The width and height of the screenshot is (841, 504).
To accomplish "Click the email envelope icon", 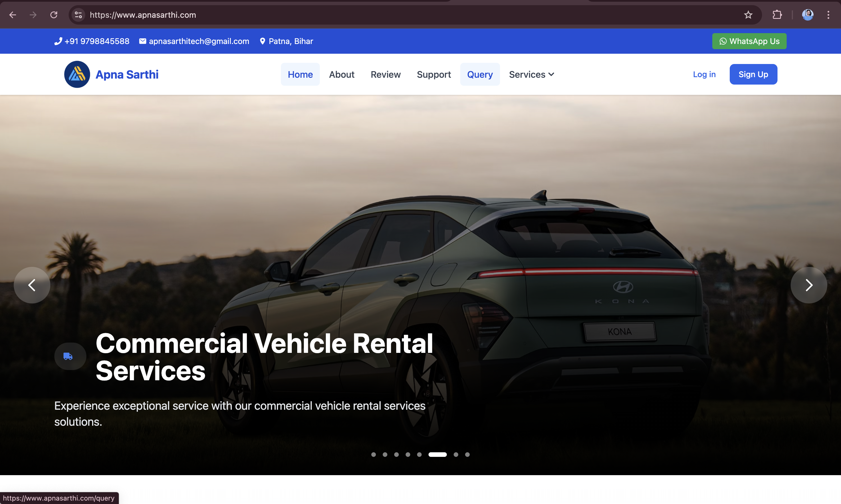I will [x=142, y=41].
